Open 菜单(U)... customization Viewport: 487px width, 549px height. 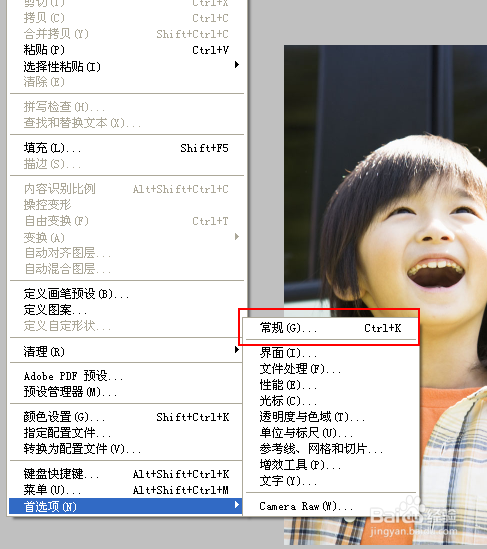[x=126, y=490]
